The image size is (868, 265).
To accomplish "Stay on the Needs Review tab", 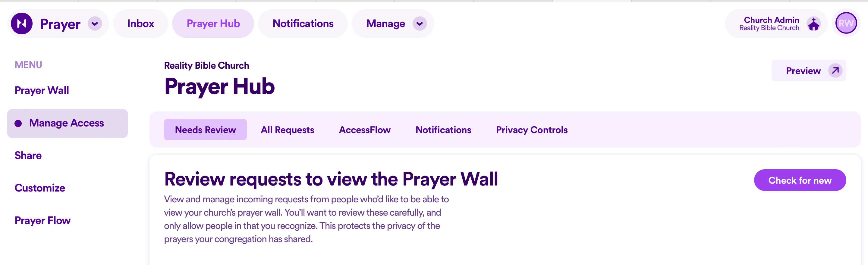I will click(x=205, y=129).
